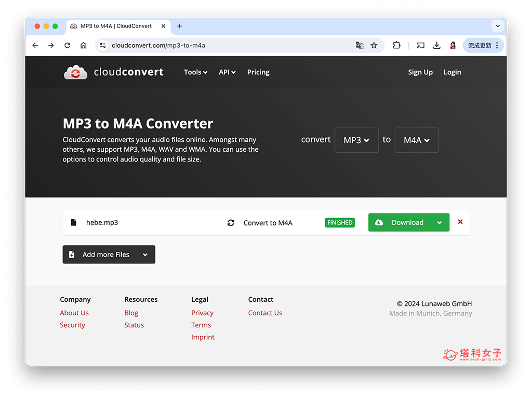Select the MP3 to M4A | CloudConvert tab
Viewport: 532px width, 399px height.
(x=118, y=26)
